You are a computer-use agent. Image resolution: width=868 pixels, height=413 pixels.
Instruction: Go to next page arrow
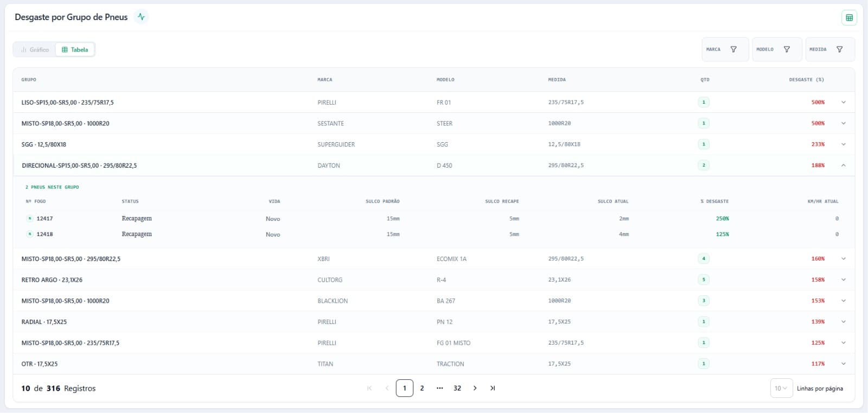[x=475, y=388]
